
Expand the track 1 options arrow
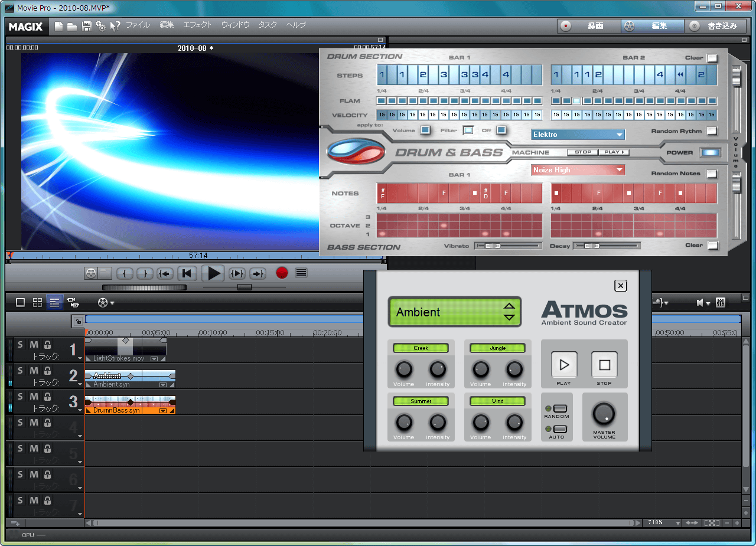click(x=80, y=358)
